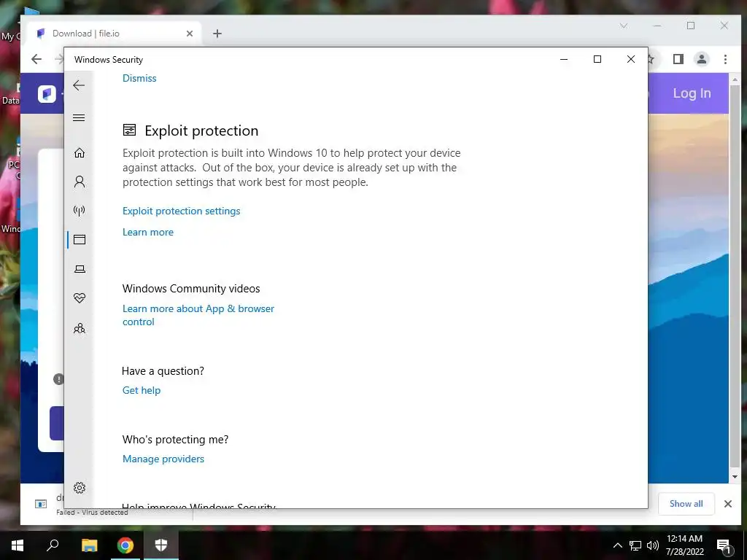Open Chrome tab search chevron
Image resolution: width=747 pixels, height=560 pixels.
624,26
